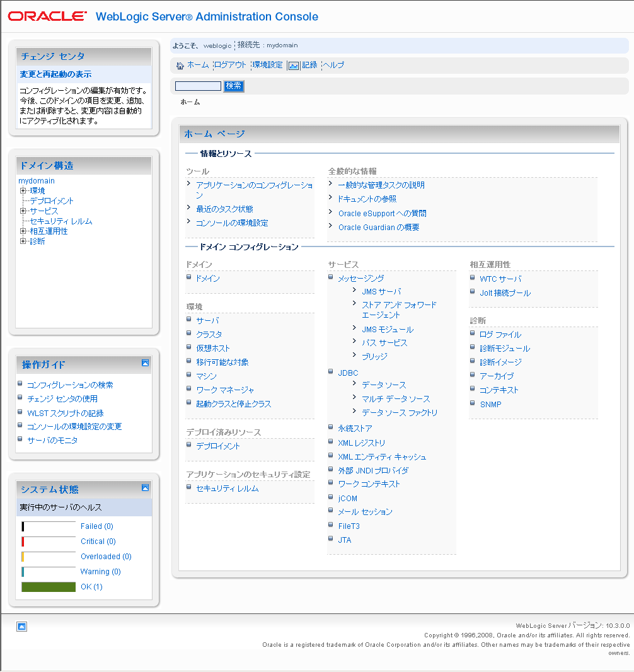Image resolution: width=634 pixels, height=672 pixels.
Task: Expand the 環境 tree node
Action: coord(23,191)
